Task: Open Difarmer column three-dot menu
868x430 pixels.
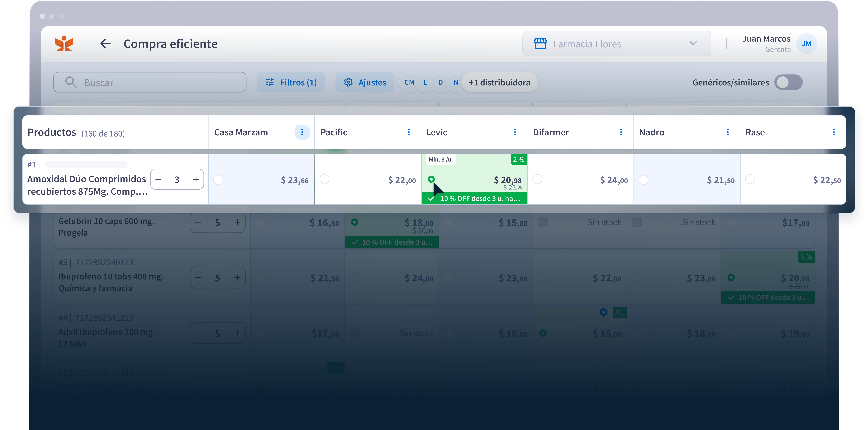Action: coord(621,132)
